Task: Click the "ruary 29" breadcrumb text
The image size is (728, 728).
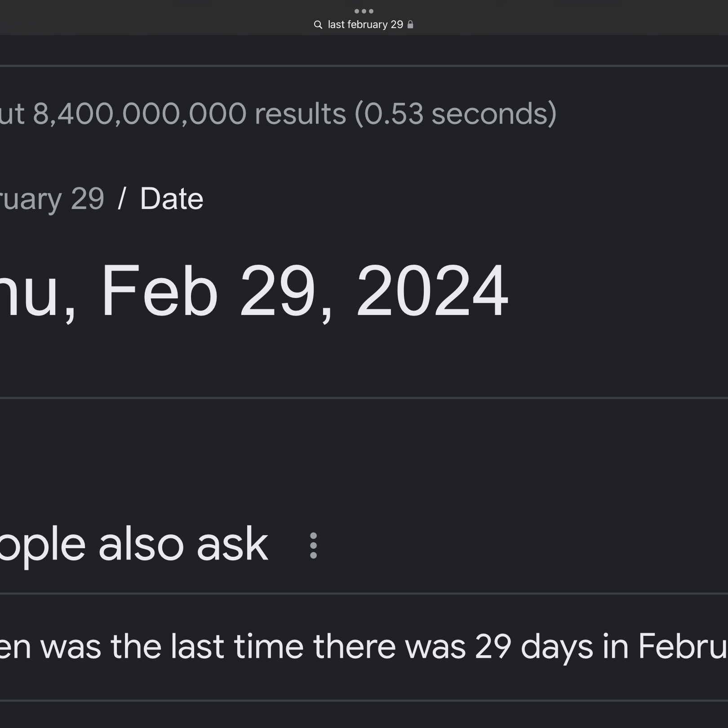Action: click(x=52, y=199)
